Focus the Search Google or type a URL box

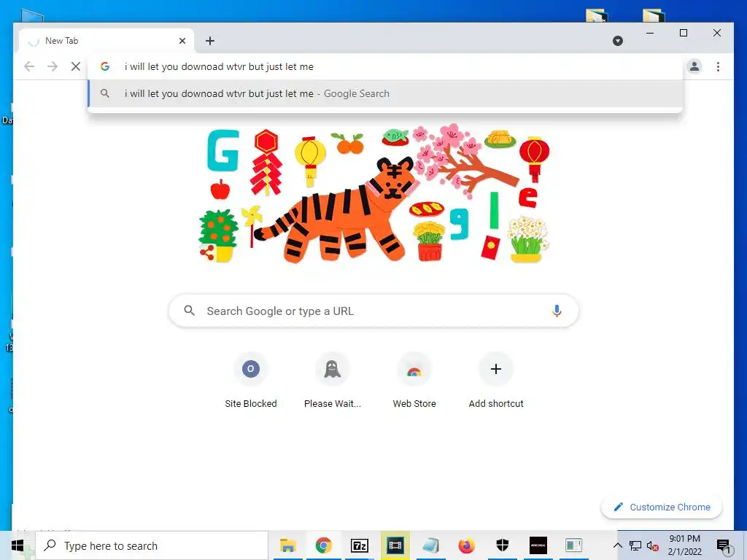tap(374, 311)
